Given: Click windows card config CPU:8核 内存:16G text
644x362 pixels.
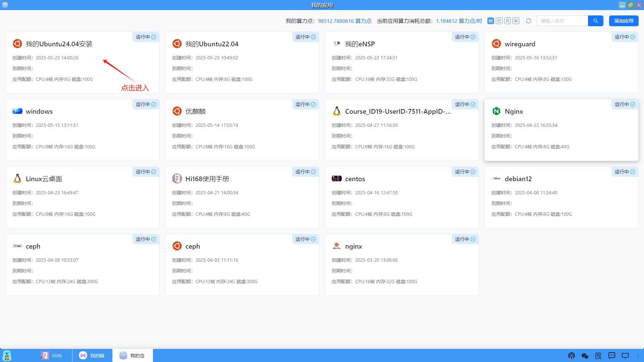Looking at the screenshot, I should (54, 147).
